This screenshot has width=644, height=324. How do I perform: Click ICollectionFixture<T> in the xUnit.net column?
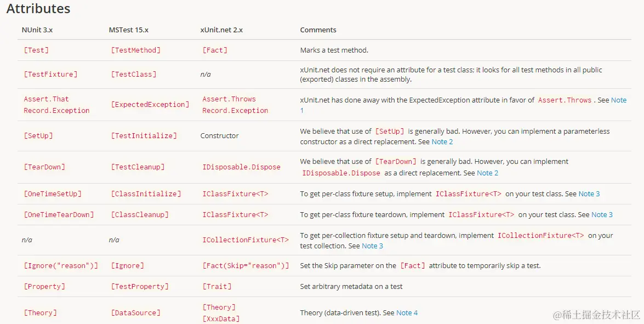246,240
